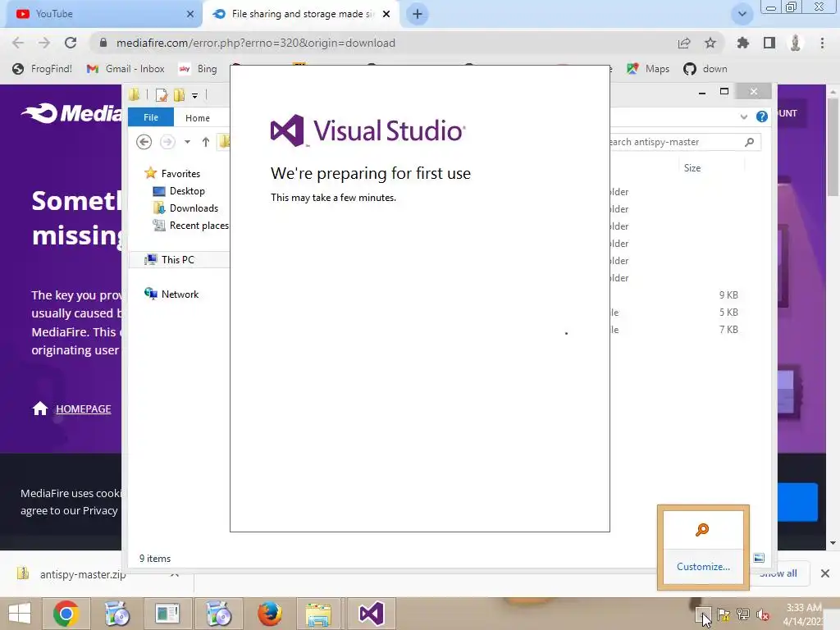
Task: Sort by the Size column header
Action: 692,167
